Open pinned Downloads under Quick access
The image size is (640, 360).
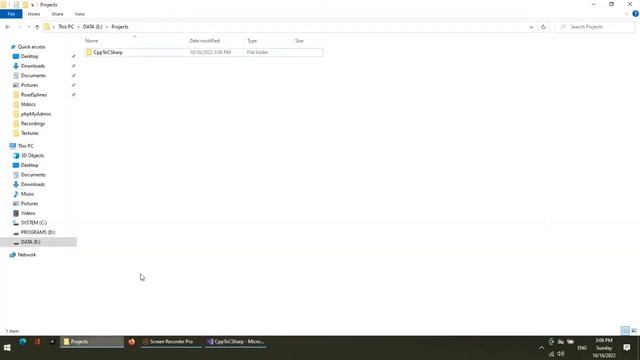(x=33, y=66)
